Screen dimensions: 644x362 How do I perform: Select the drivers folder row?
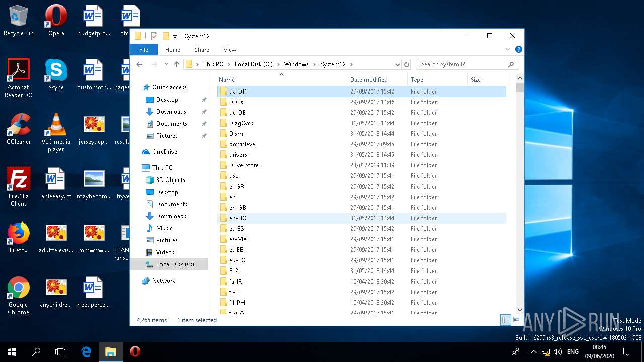tap(362, 155)
